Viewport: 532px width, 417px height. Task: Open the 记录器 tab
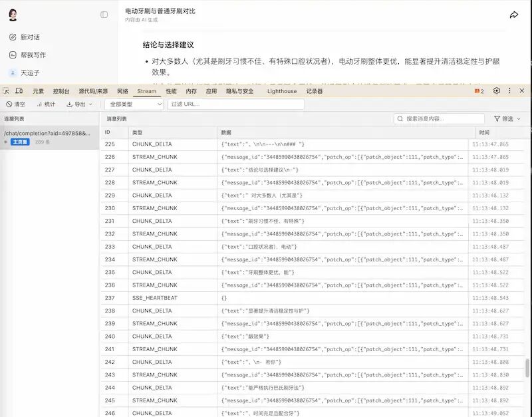[x=314, y=91]
